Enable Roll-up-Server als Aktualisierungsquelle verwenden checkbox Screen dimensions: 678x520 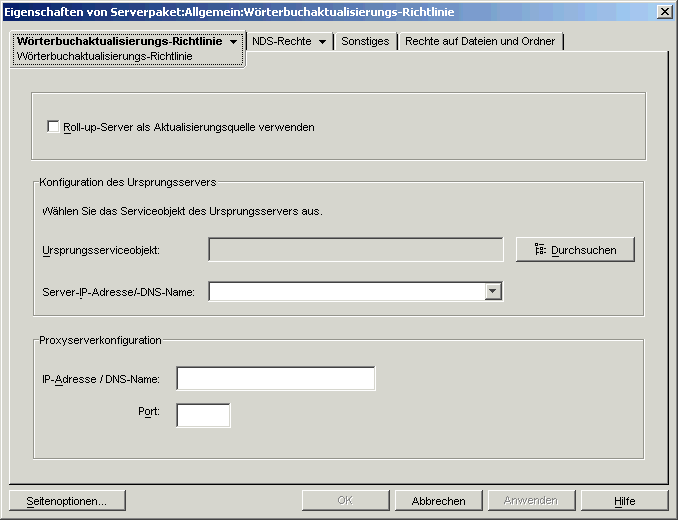coord(53,127)
